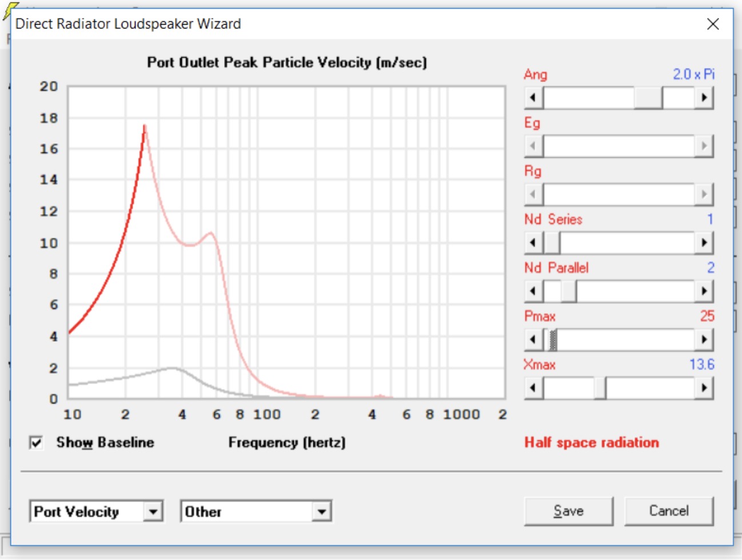Close the Loudspeaker Wizard dialog

713,24
